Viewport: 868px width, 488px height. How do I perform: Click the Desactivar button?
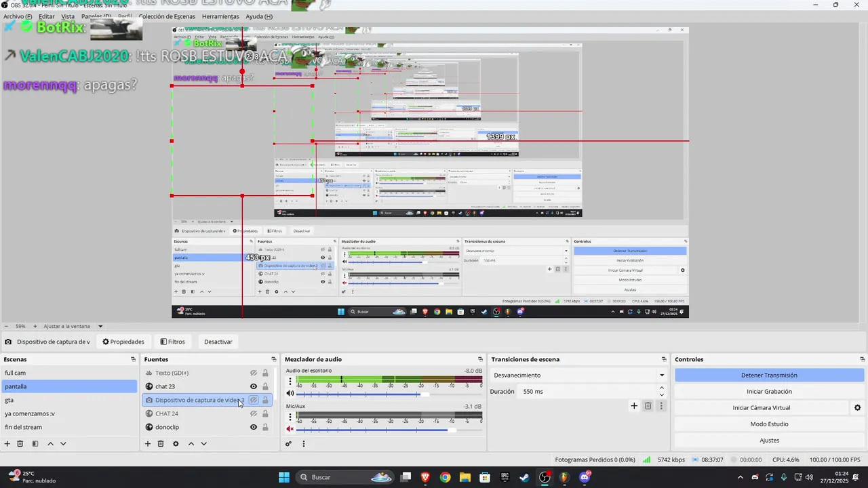218,342
